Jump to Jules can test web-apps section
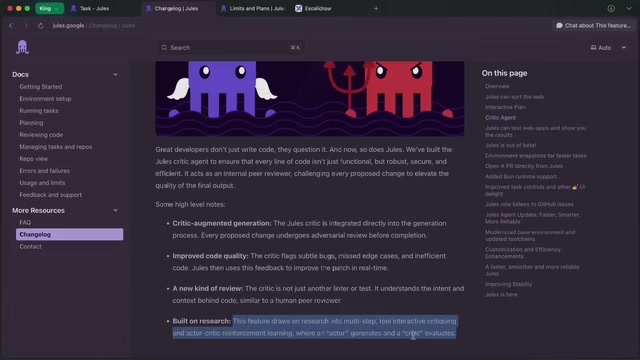This screenshot has height=360, width=640. 536,131
